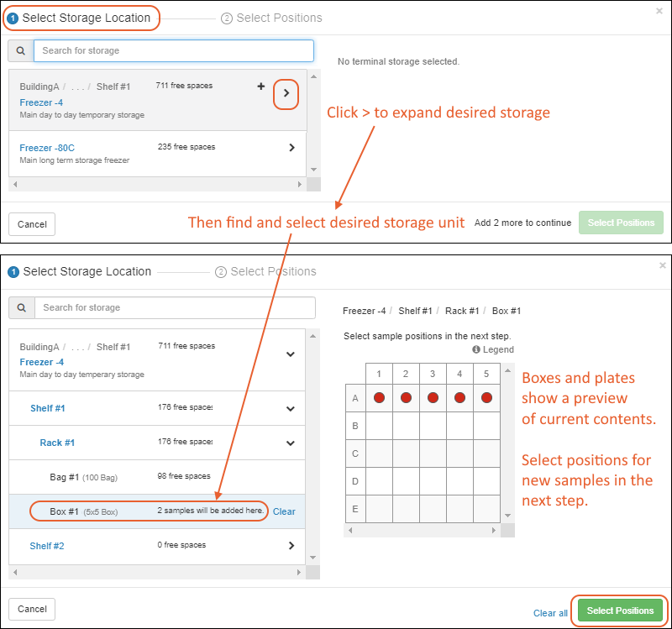672x629 pixels.
Task: Click the Clear all link
Action: [x=550, y=613]
